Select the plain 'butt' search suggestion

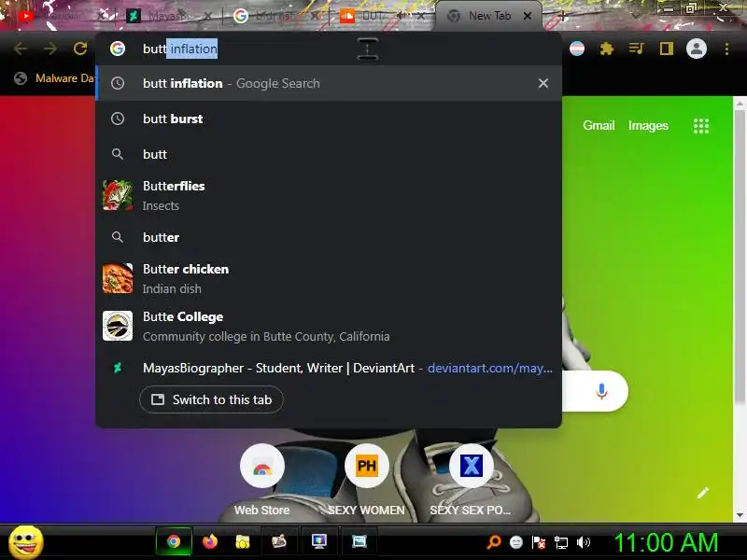coord(329,154)
